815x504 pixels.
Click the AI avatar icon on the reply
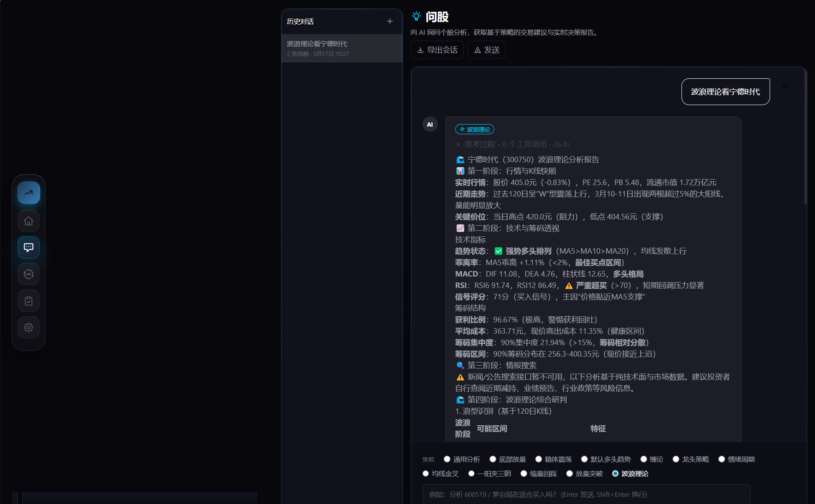click(x=430, y=124)
